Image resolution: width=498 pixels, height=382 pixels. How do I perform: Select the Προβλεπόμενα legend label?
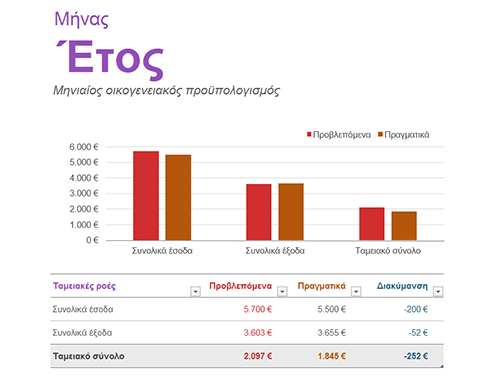pos(342,135)
